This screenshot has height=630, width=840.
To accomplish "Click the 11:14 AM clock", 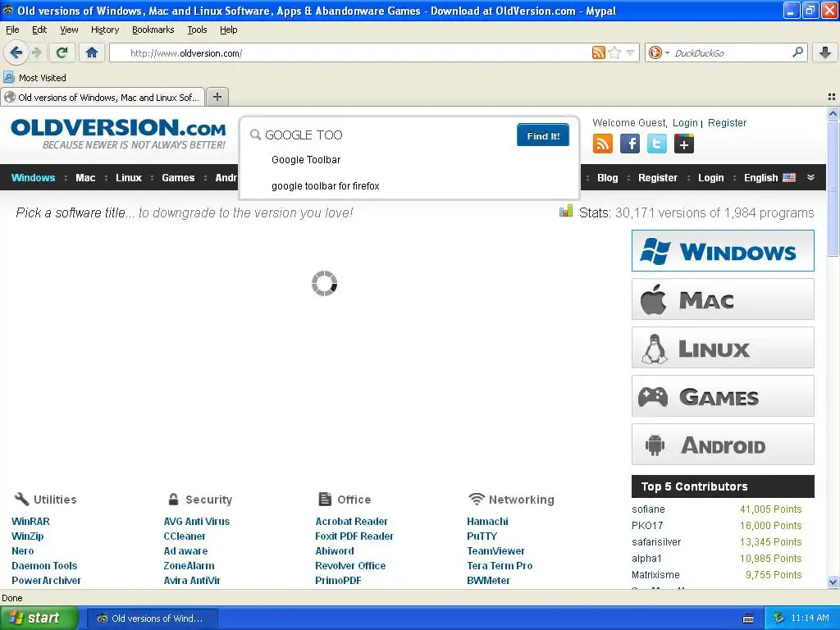I will pyautogui.click(x=810, y=619).
